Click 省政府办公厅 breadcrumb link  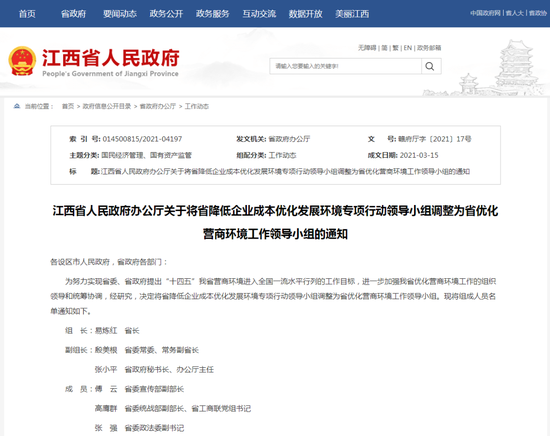pyautogui.click(x=157, y=106)
